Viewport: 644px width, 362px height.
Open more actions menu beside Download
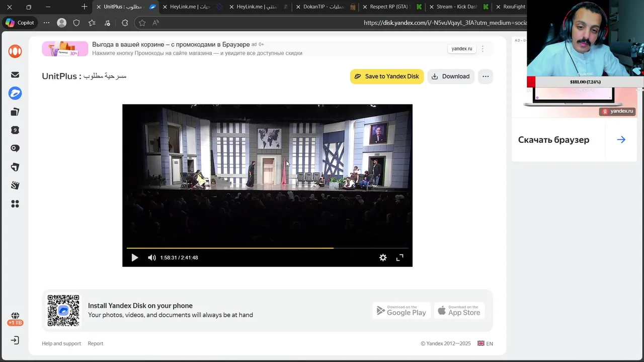486,76
